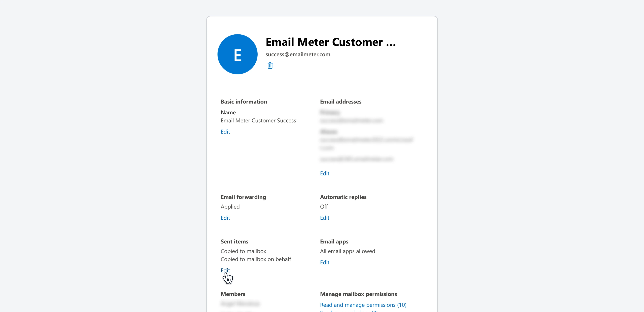Edit the Email addresses section
Screen dimensions: 644x312
[x=325, y=173]
